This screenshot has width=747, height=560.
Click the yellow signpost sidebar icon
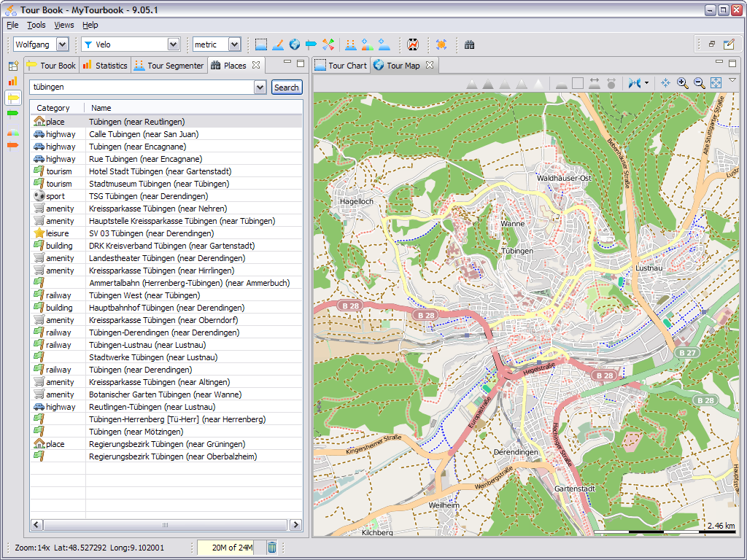(13, 98)
